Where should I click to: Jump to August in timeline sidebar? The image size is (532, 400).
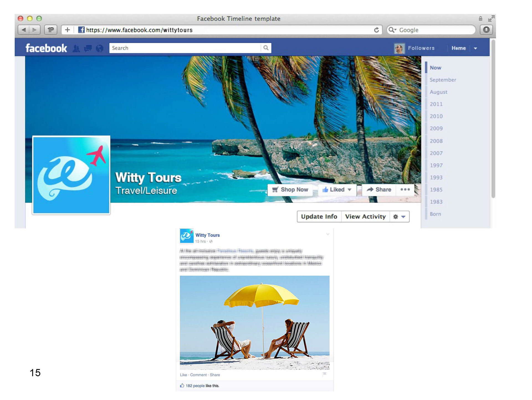pos(438,92)
